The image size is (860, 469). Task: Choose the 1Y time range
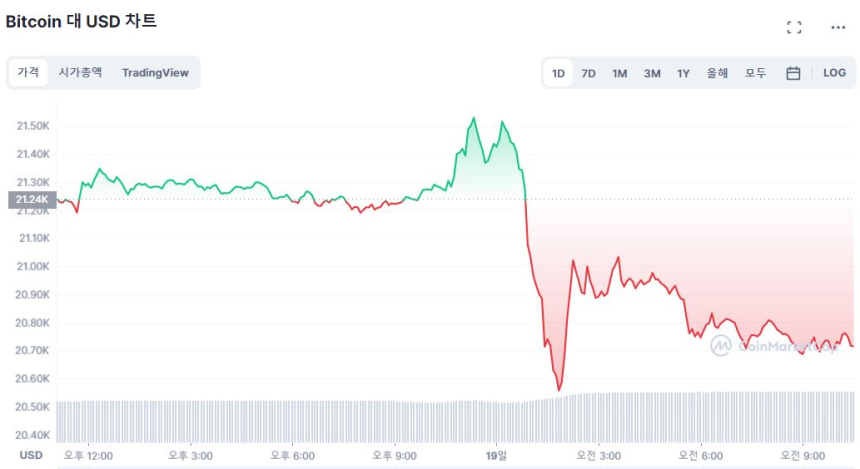pyautogui.click(x=683, y=73)
